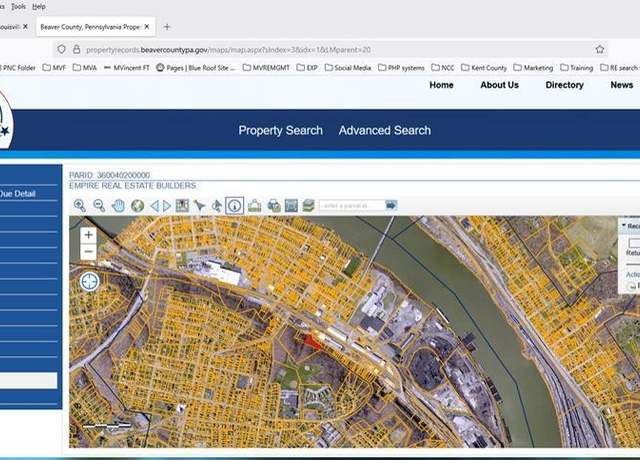Open the Tools browser menu

[x=18, y=7]
